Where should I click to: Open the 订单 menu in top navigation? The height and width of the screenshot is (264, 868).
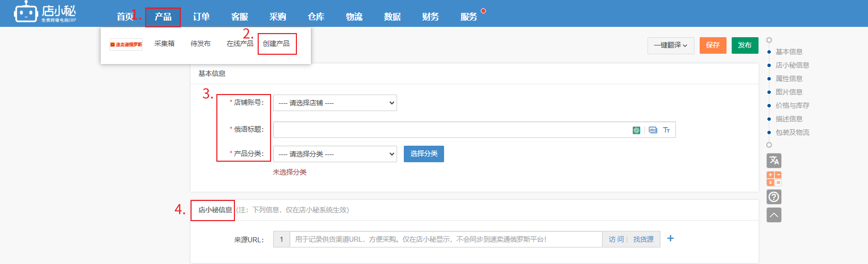click(x=201, y=17)
